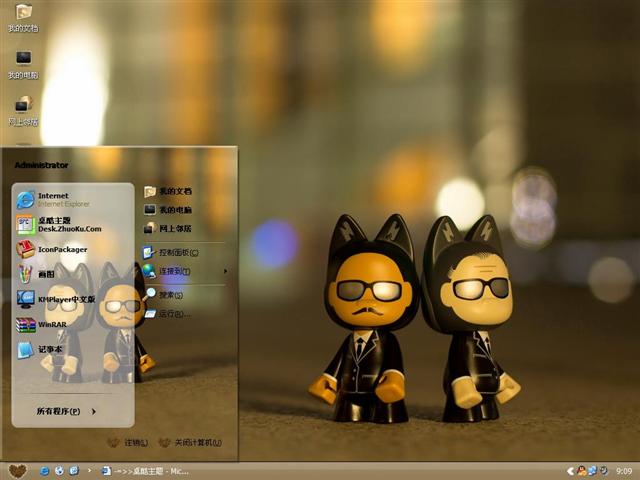This screenshot has width=640, height=480.
Task: Open 运行(R) run dialog entry
Action: tap(167, 314)
